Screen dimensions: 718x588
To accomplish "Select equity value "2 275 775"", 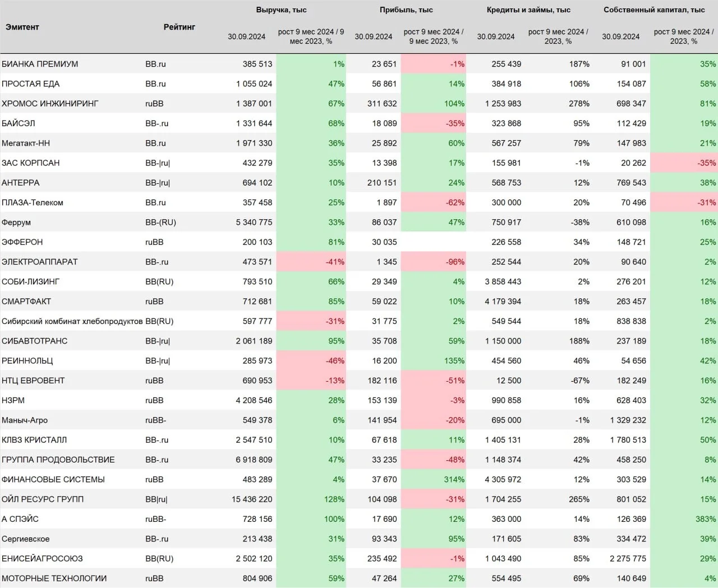I will (x=628, y=559).
